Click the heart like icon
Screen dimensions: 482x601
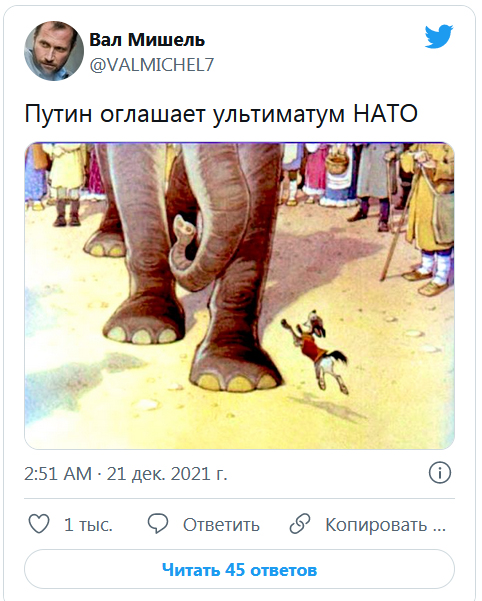(x=39, y=524)
